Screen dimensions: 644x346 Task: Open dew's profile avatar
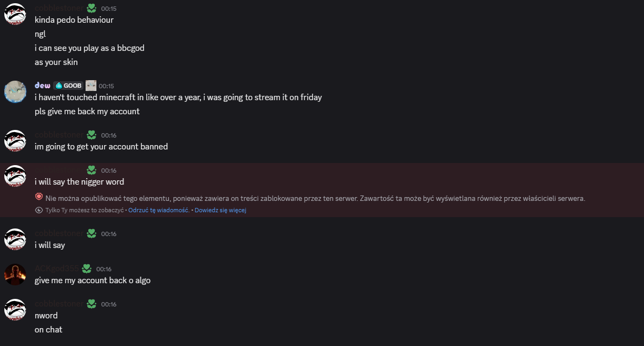(x=15, y=91)
